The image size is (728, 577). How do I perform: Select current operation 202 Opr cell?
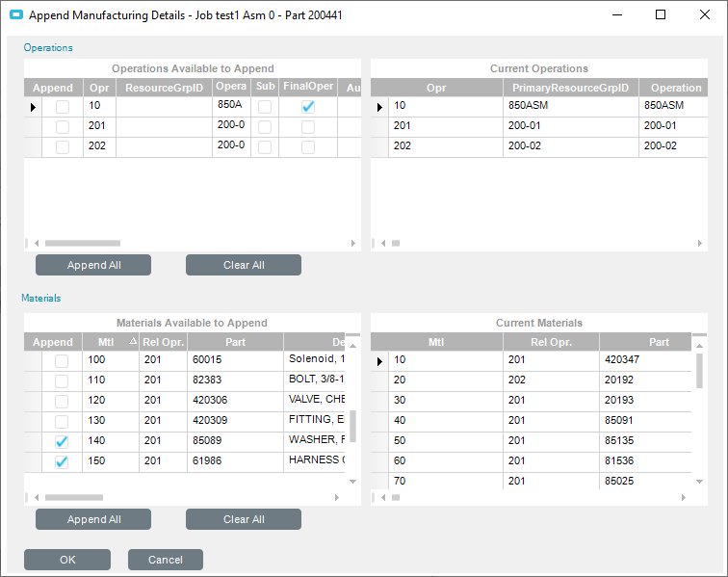tap(446, 146)
